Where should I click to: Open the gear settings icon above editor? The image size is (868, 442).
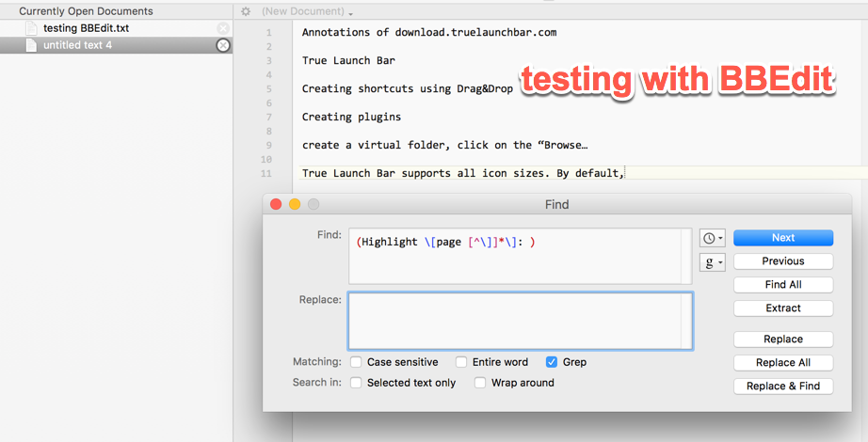[x=246, y=11]
